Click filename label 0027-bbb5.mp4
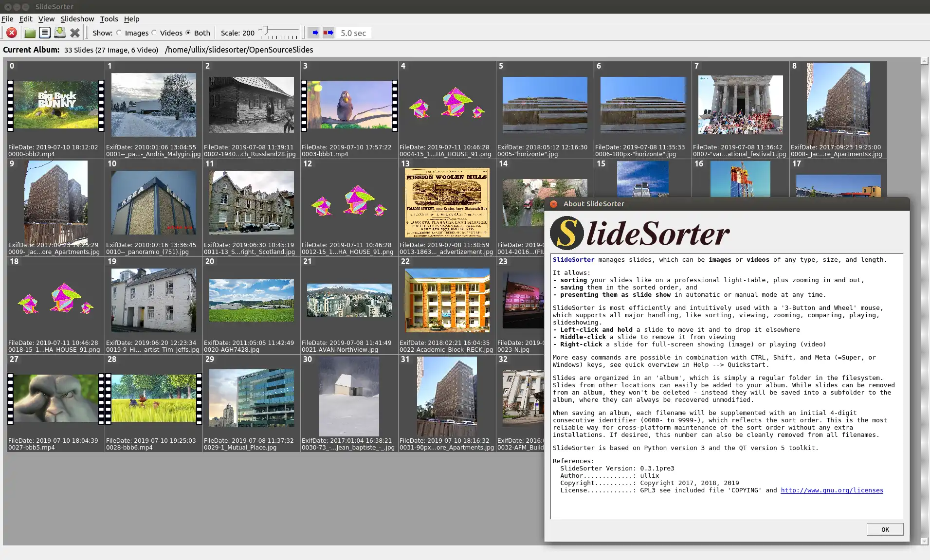Screen dimensions: 930x560 pos(32,448)
